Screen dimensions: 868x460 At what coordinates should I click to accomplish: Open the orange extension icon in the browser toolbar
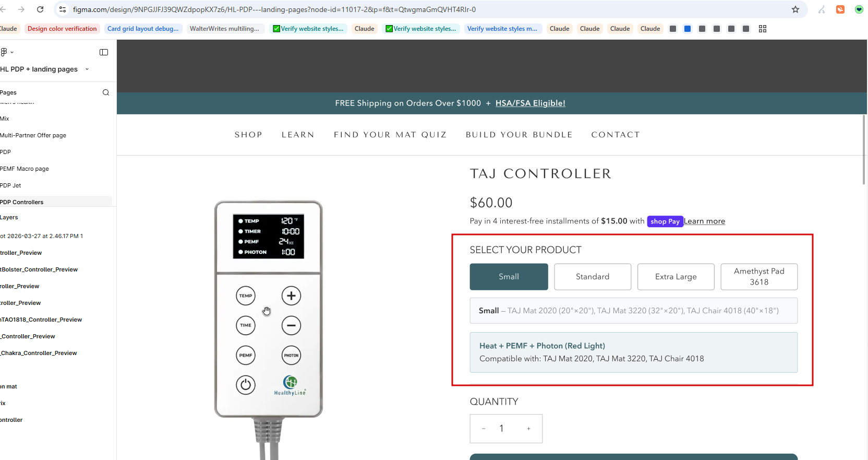point(840,9)
